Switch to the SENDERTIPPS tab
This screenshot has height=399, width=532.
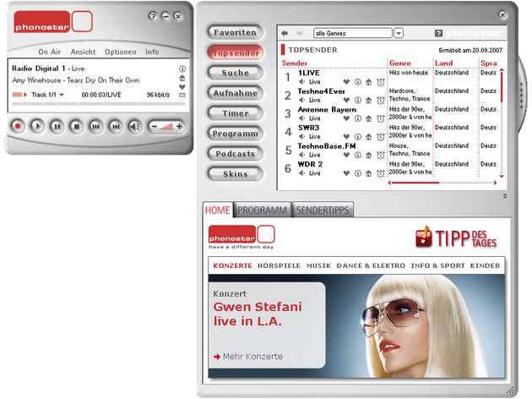pos(323,210)
